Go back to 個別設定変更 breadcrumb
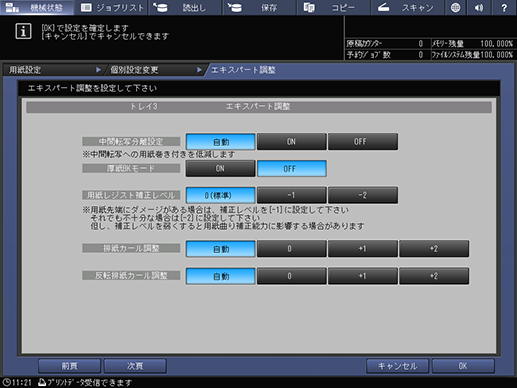This screenshot has height=388, width=517. coord(154,70)
